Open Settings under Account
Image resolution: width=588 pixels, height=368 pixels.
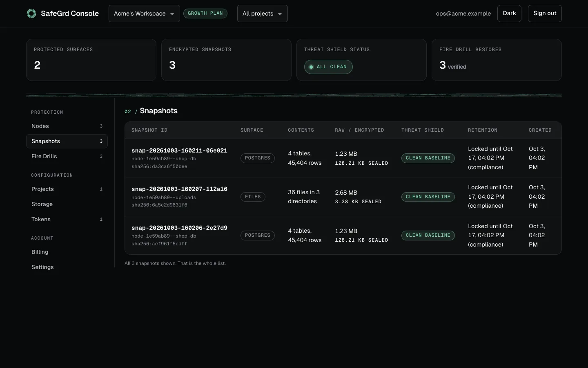click(x=67, y=267)
